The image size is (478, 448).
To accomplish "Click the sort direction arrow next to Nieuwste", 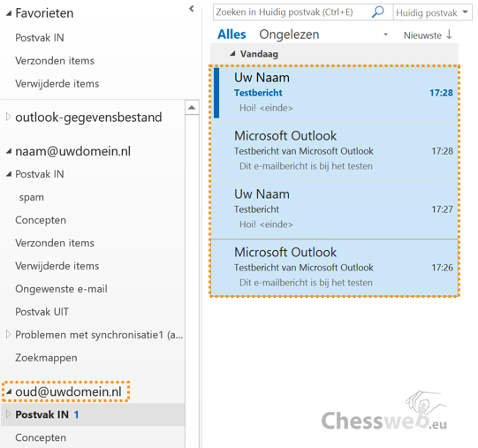I will (x=449, y=34).
